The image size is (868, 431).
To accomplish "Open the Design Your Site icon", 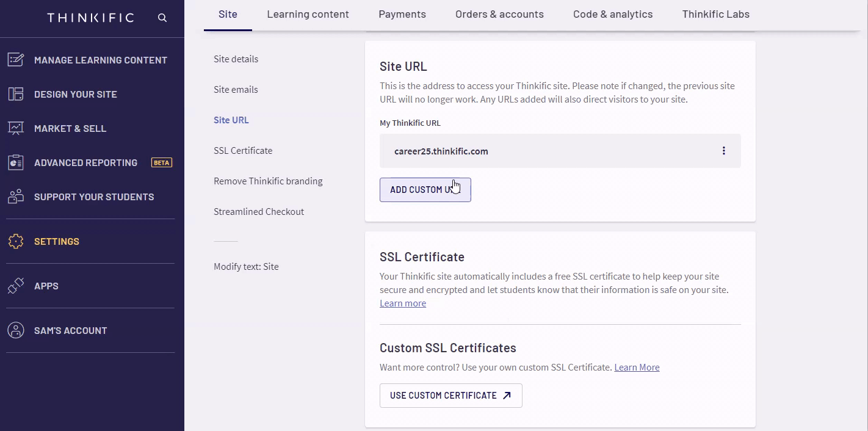I will click(x=15, y=94).
